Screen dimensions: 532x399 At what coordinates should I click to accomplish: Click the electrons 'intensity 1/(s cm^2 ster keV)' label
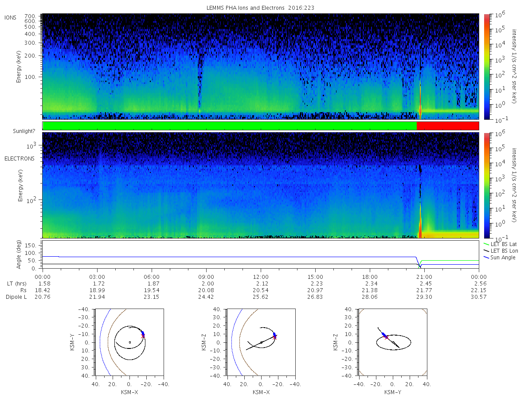click(x=514, y=185)
